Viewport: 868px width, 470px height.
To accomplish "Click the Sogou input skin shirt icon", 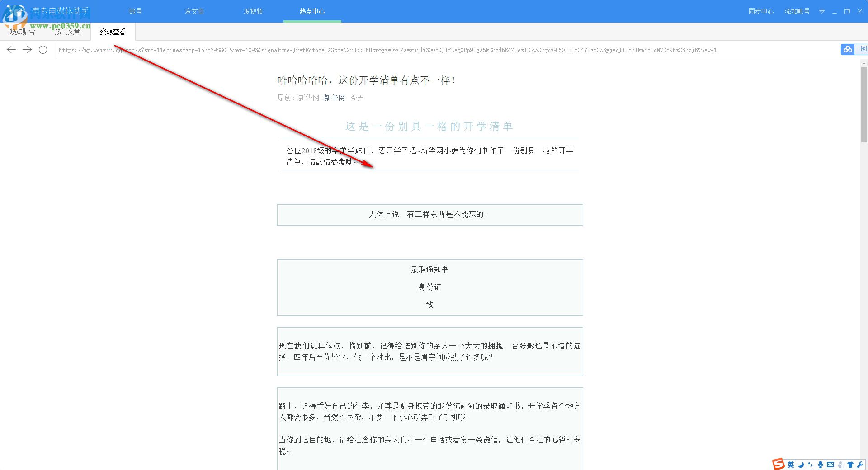I will click(x=850, y=465).
